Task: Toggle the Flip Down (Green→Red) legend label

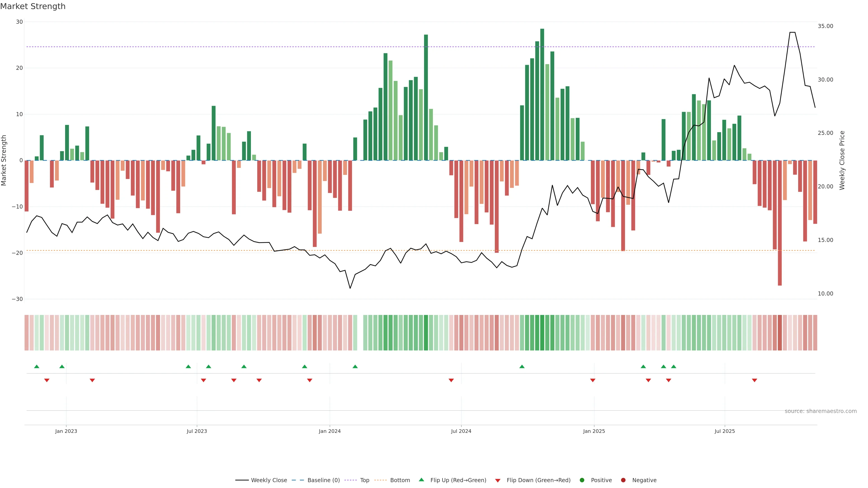Action: point(538,480)
